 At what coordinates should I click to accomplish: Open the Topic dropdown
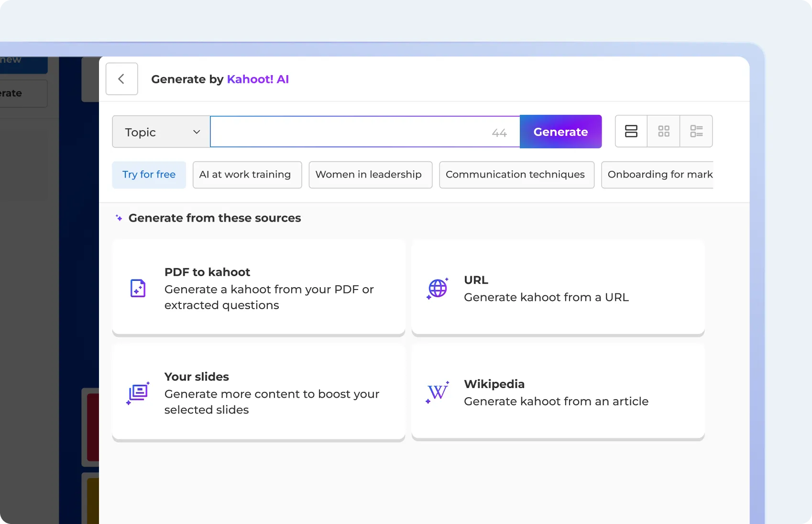(x=161, y=132)
